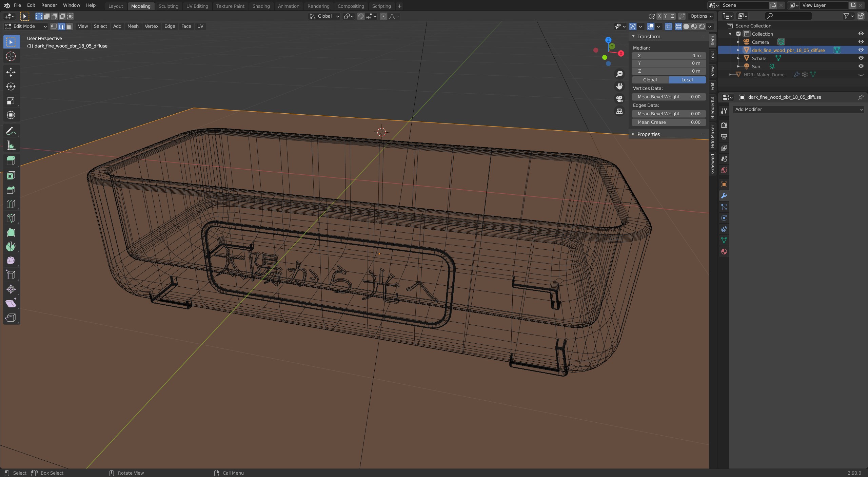Viewport: 868px width, 477px height.
Task: Hide the Schale object visibility
Action: pyautogui.click(x=861, y=58)
